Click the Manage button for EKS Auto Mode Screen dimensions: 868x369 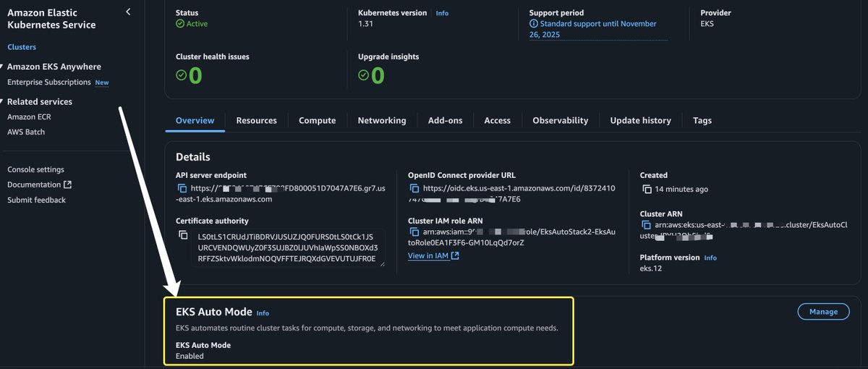(823, 312)
